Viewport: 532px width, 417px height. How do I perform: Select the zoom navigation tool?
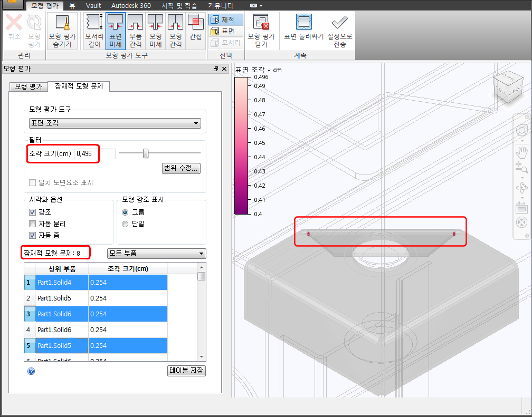(x=522, y=168)
